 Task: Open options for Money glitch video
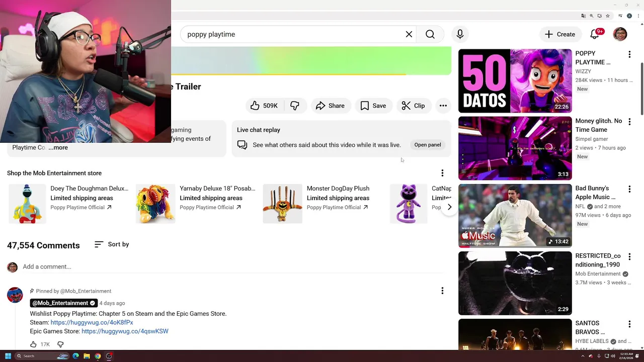point(629,121)
